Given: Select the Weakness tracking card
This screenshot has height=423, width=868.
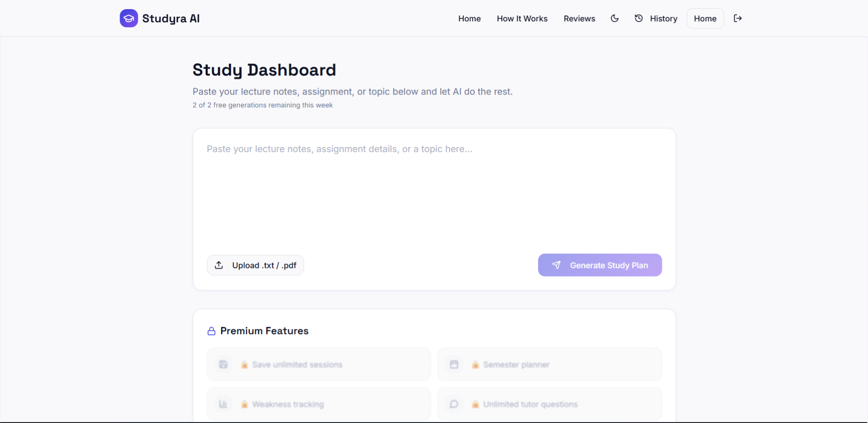Looking at the screenshot, I should click(x=319, y=404).
